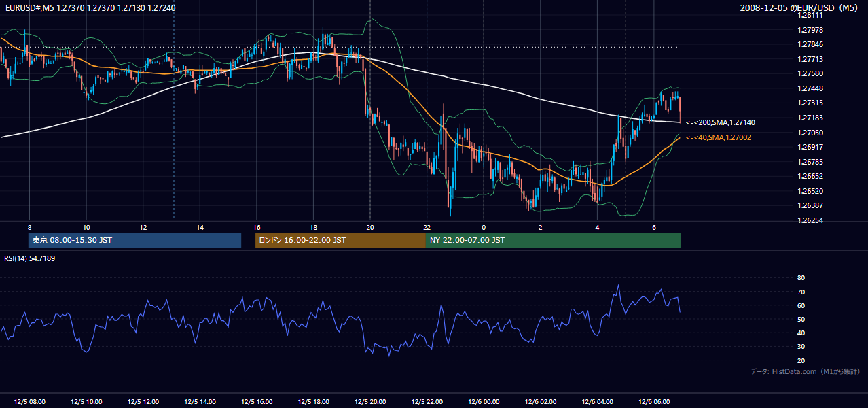The width and height of the screenshot is (868, 408).
Task: Click the RSI(14) 54.7189 indicator label
Action: pos(30,258)
